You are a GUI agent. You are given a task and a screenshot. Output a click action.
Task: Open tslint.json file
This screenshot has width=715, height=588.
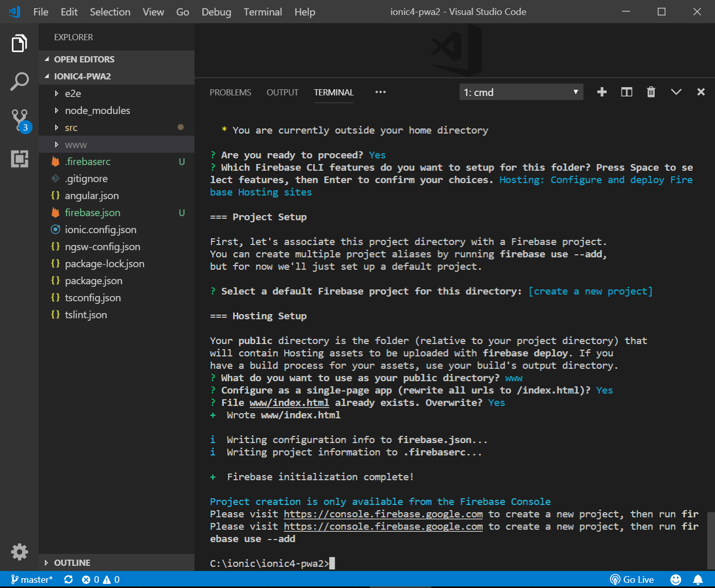point(117,315)
